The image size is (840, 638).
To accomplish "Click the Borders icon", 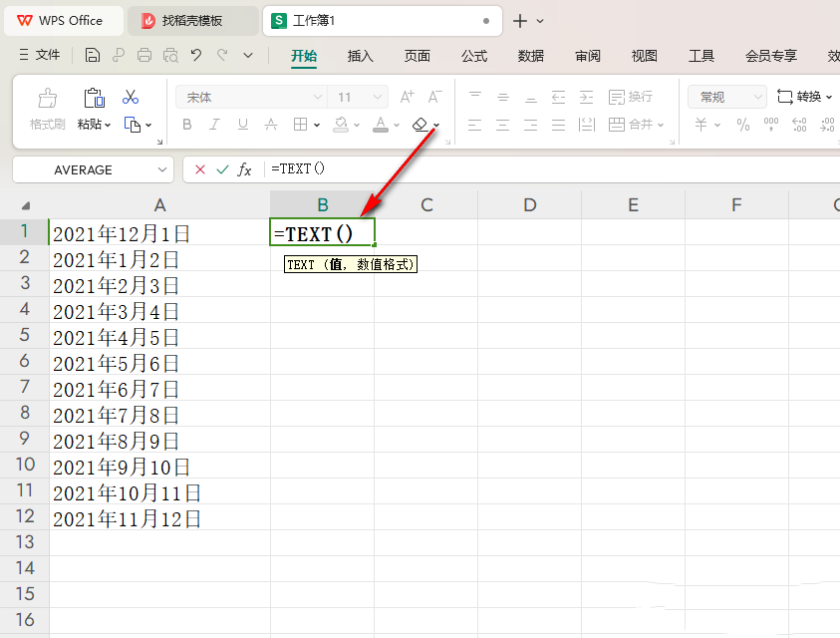I will [300, 125].
